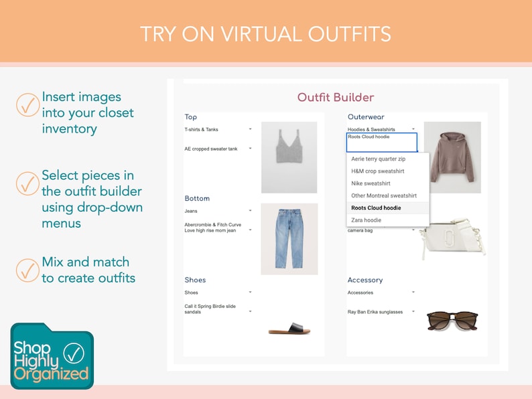Open the Call it Spring slide sandals dropdown
The width and height of the screenshot is (532, 399).
pyautogui.click(x=250, y=311)
